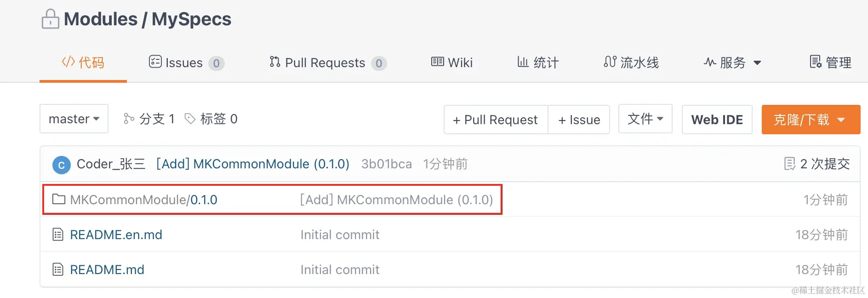Open the 2 次提交 commit history

click(817, 164)
